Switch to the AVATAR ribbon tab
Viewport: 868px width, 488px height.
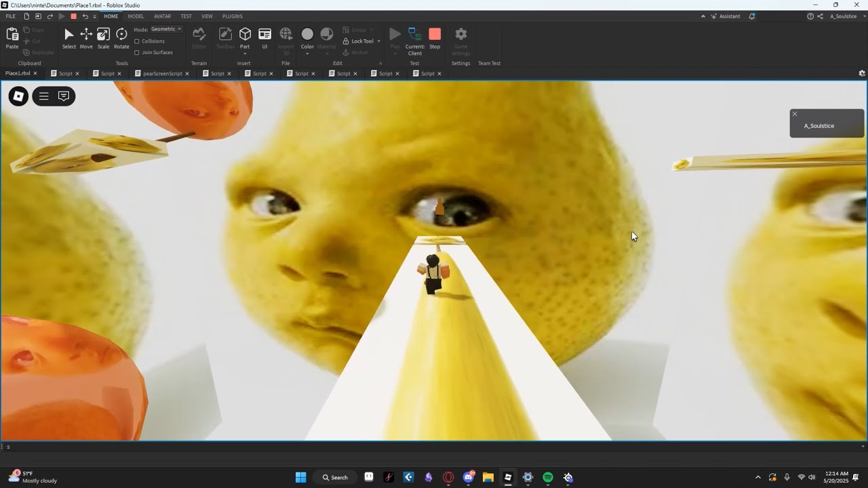point(163,16)
